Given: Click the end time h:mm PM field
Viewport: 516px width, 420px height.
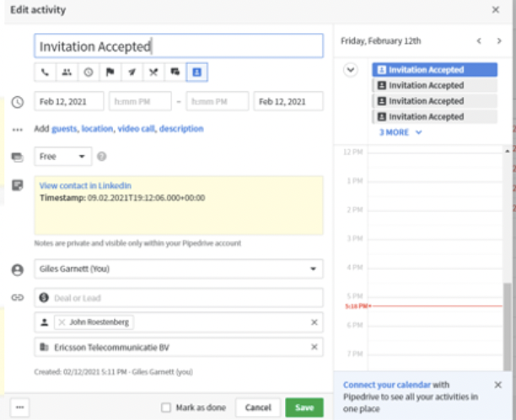Looking at the screenshot, I should (x=218, y=101).
